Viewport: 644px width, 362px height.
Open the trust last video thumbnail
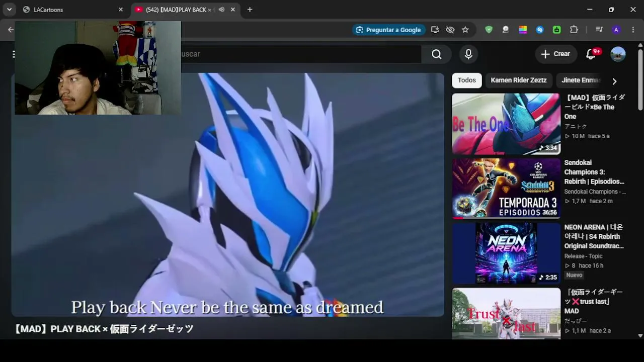pos(506,313)
